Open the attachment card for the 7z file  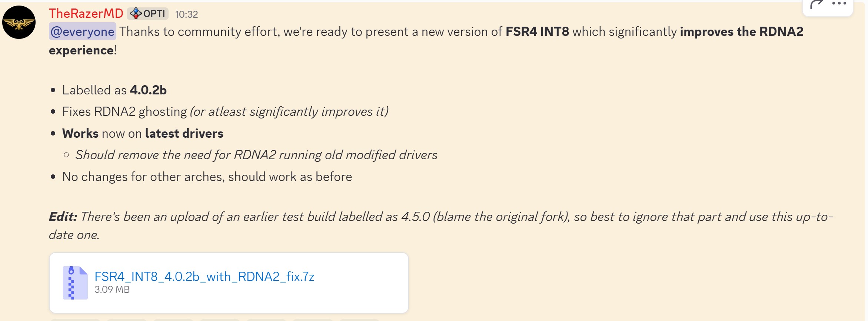(x=229, y=282)
